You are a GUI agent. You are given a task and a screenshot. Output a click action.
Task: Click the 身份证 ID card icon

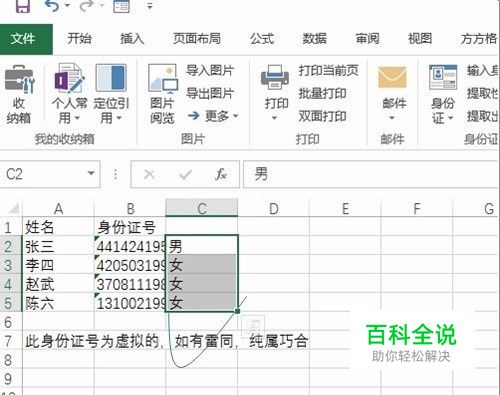click(443, 77)
